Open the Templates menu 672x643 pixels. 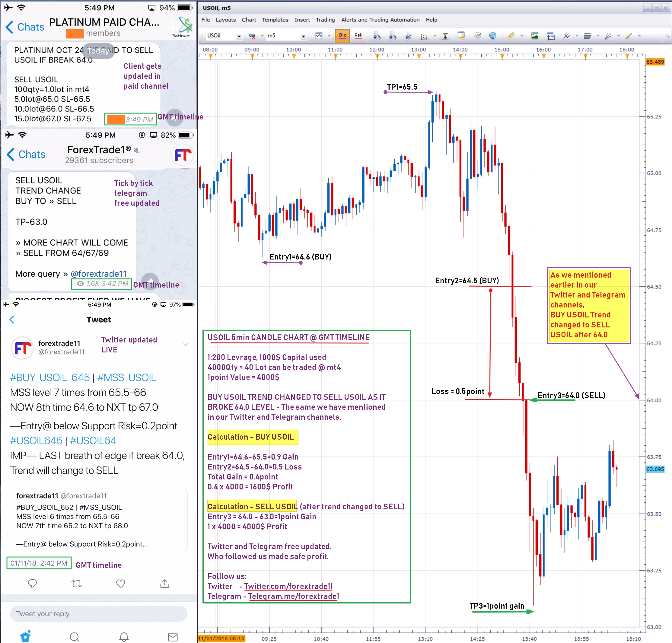[x=275, y=20]
